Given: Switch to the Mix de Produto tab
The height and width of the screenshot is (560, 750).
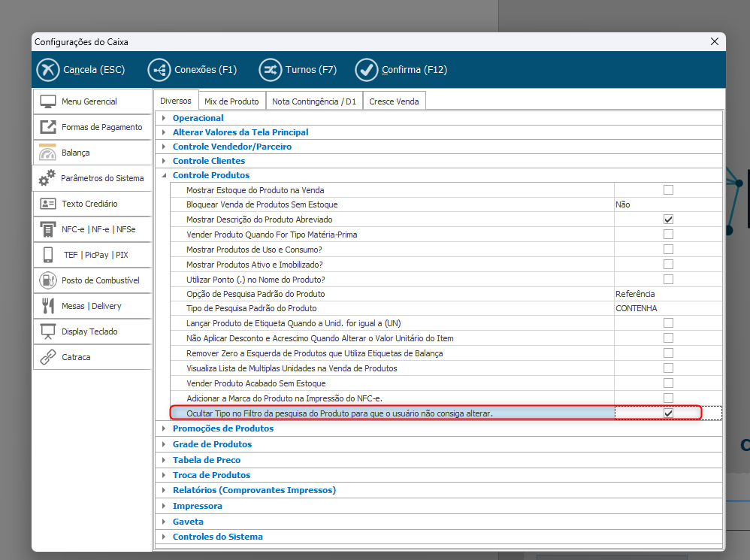Looking at the screenshot, I should (231, 101).
